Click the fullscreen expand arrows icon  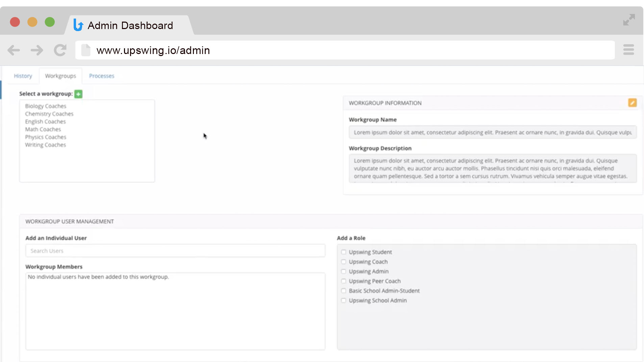point(629,20)
